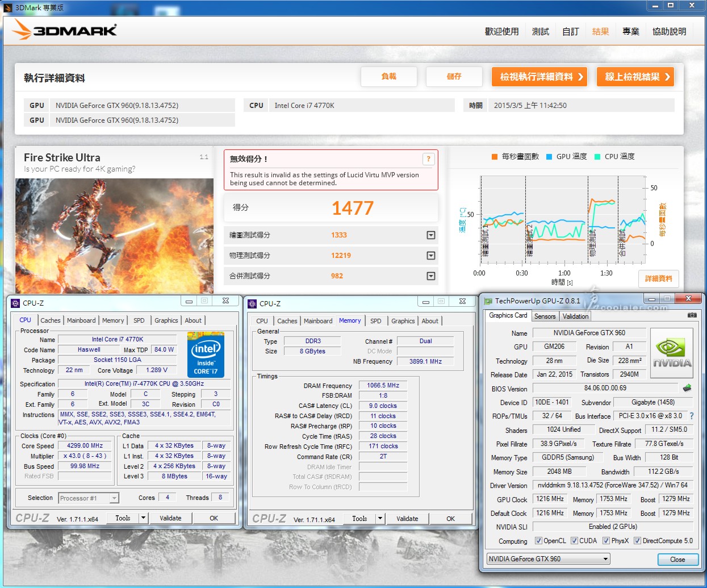Expand the physics test score 12219 row

point(431,256)
